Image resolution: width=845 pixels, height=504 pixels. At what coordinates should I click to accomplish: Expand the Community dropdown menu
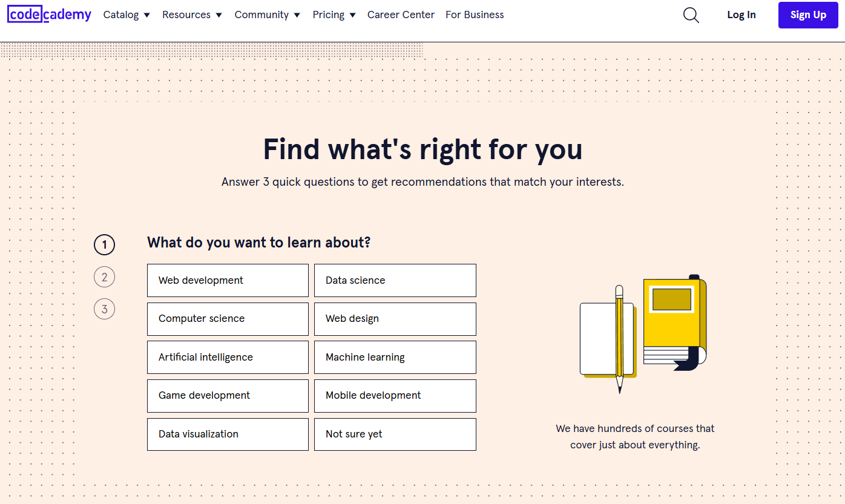click(x=267, y=15)
